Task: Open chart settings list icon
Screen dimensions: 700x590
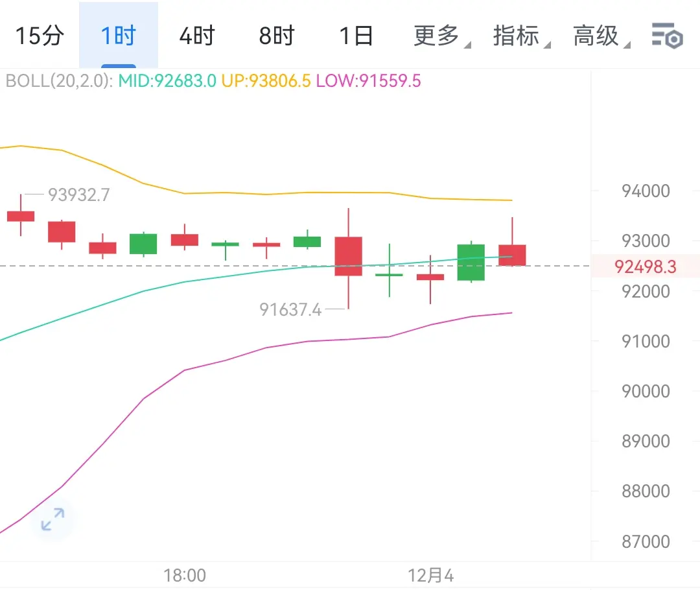Action: (667, 35)
